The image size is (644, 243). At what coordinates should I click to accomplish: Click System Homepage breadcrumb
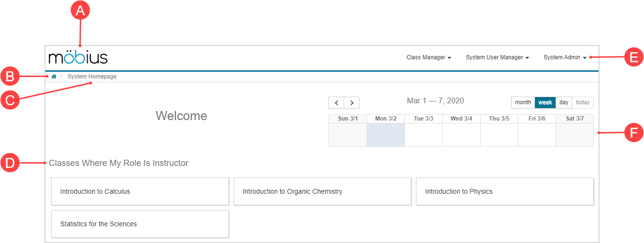coord(92,77)
